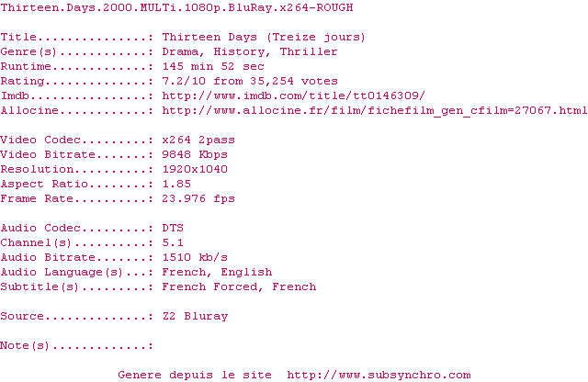The width and height of the screenshot is (588, 382).
Task: Click the Audio Codec value DTS
Action: pos(173,228)
